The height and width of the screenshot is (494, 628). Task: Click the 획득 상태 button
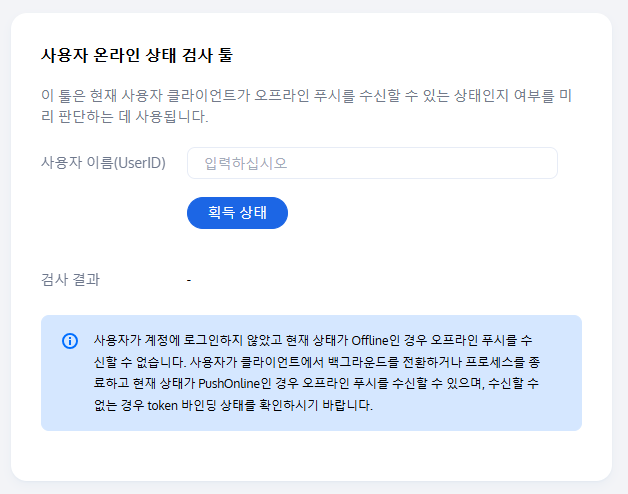tap(237, 213)
